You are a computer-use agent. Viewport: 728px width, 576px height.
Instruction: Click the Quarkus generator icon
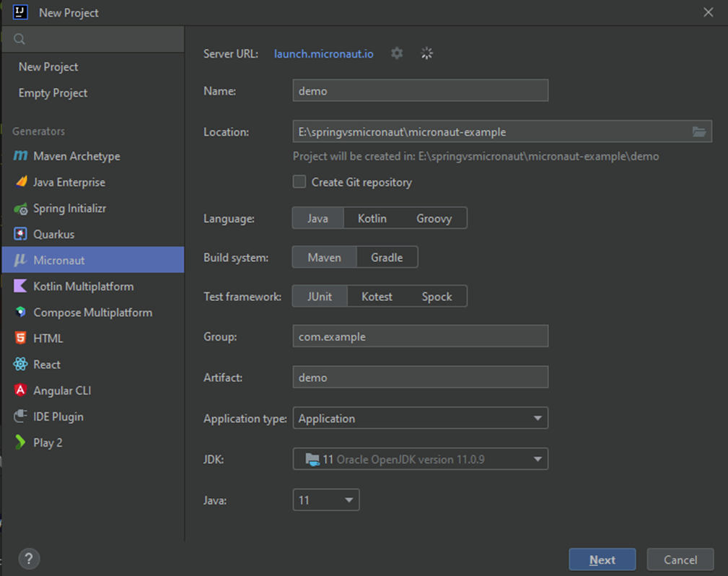(x=20, y=234)
